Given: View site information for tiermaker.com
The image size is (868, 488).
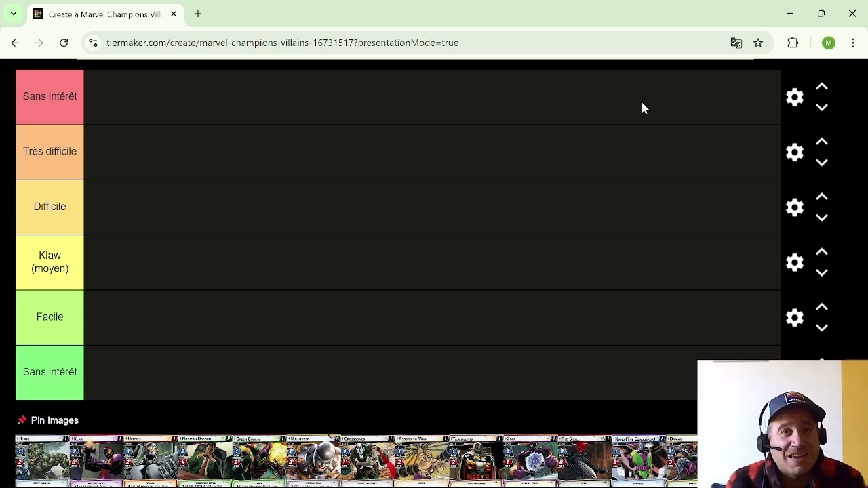Looking at the screenshot, I should coord(93,43).
